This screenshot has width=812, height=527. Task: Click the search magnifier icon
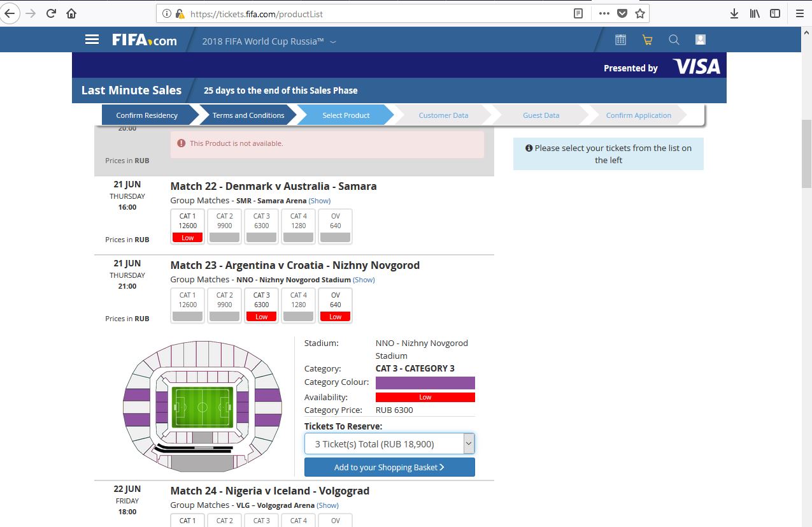point(674,40)
